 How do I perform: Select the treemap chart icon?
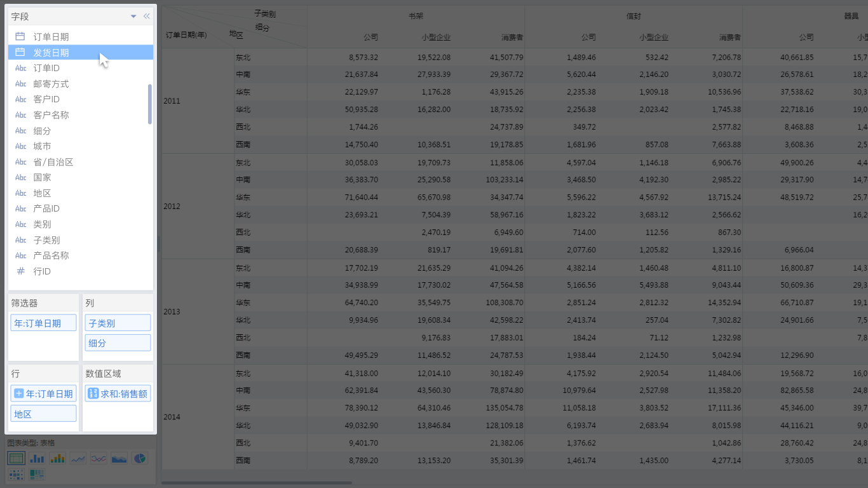[x=37, y=474]
